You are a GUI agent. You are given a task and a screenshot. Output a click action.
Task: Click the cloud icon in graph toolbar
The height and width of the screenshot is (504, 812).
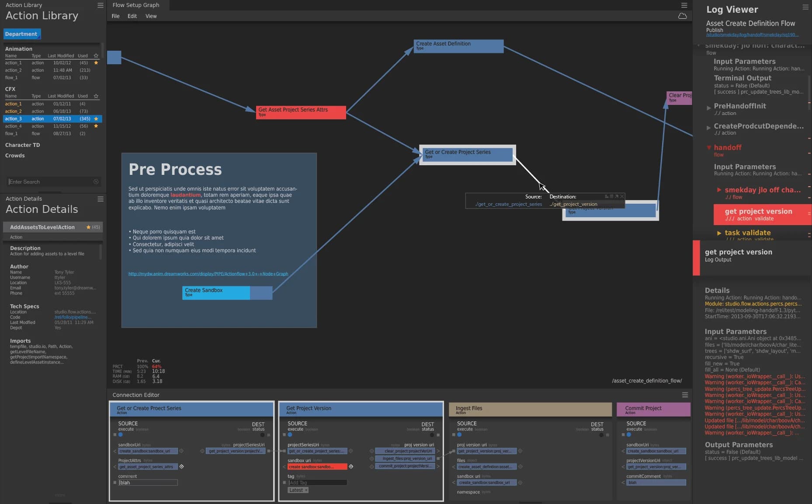point(682,16)
